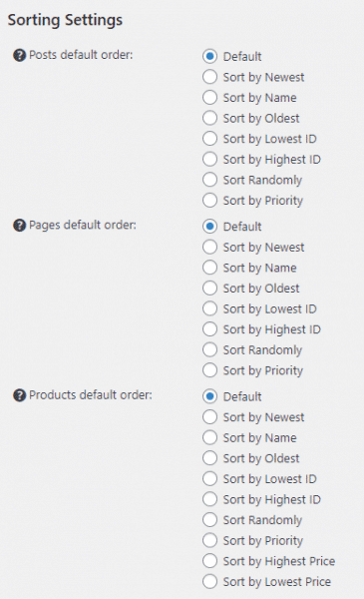The width and height of the screenshot is (364, 599).
Task: Choose Sort by Lowest Price for Products
Action: click(x=209, y=581)
